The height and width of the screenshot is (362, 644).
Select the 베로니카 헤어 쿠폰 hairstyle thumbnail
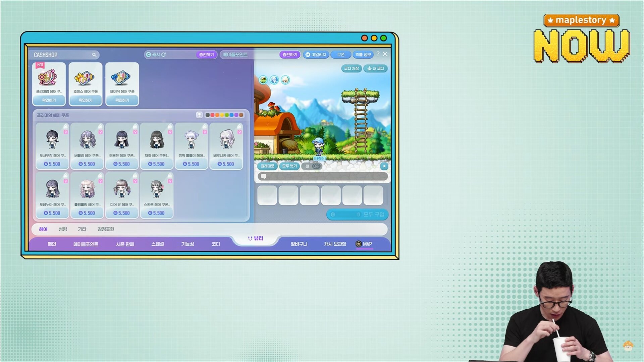click(226, 139)
